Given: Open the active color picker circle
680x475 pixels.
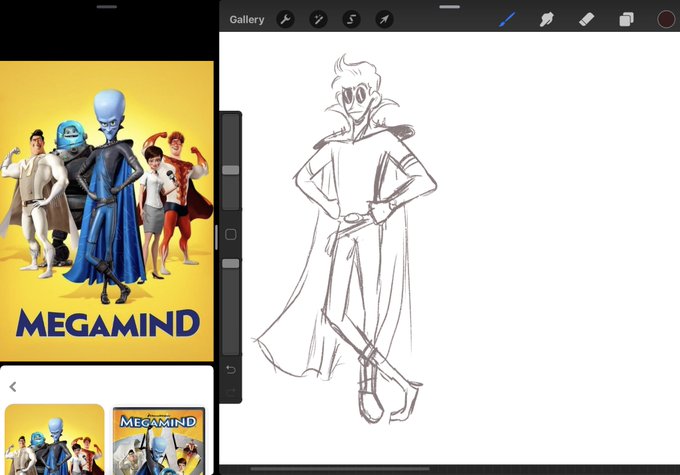Looking at the screenshot, I should [x=666, y=20].
